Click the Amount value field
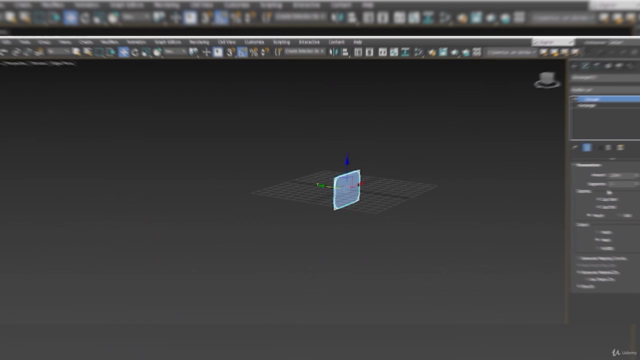Image resolution: width=640 pixels, height=360 pixels. tap(621, 176)
